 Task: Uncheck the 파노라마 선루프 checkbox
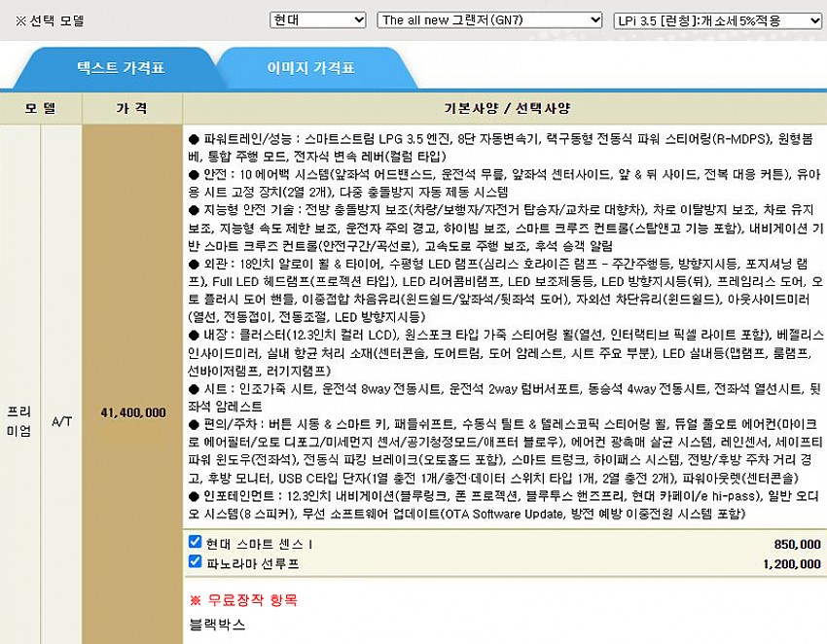tap(195, 562)
